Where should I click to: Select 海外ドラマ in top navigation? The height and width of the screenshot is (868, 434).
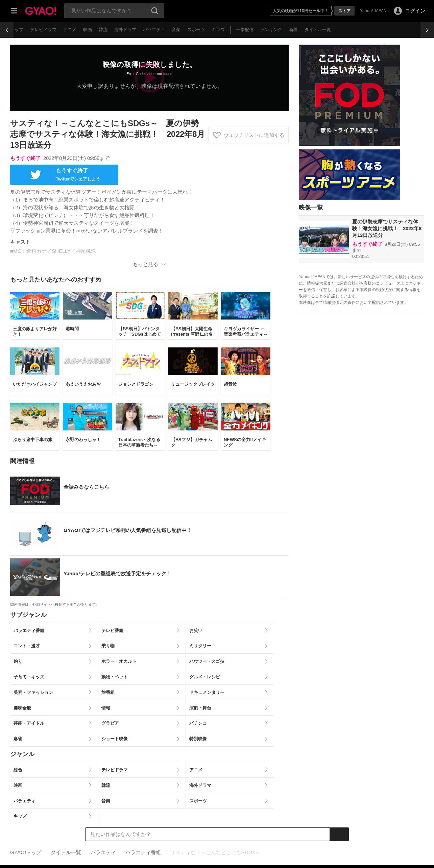[x=125, y=30]
